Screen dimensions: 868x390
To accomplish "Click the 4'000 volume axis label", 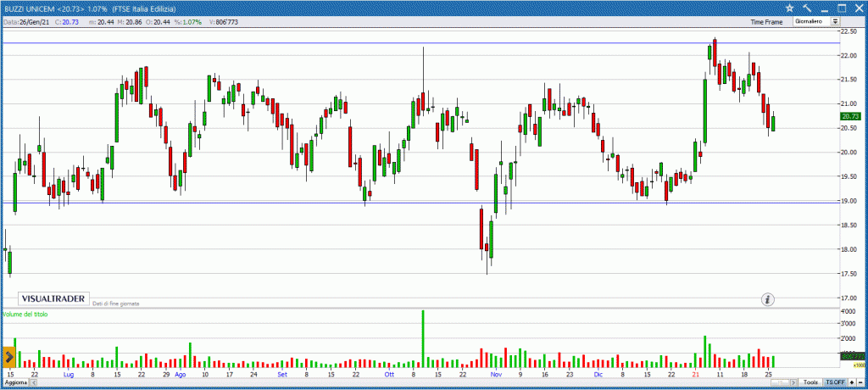I will pyautogui.click(x=848, y=312).
